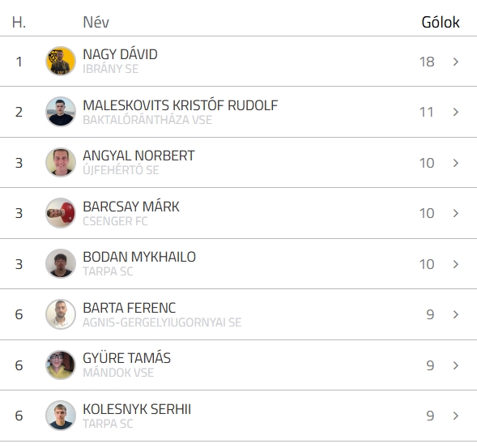Click GYÜRE TAMÁS player name
The image size is (477, 448).
click(x=126, y=358)
